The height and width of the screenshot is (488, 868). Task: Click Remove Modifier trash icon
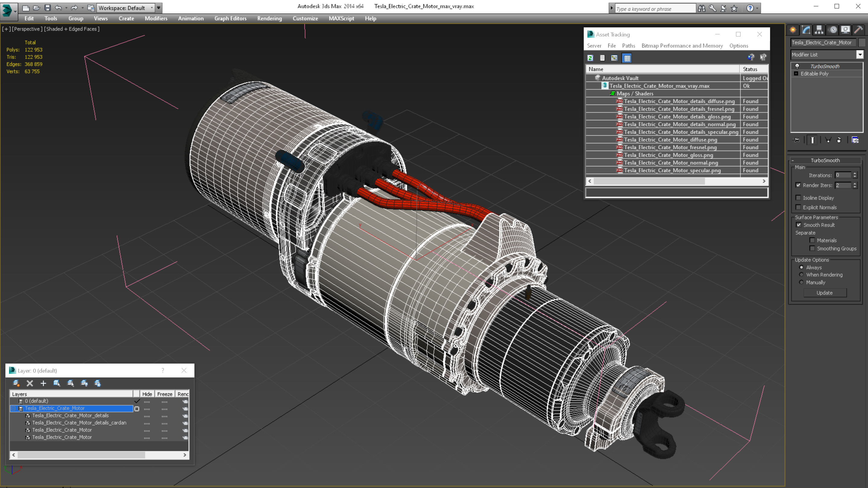click(x=839, y=140)
